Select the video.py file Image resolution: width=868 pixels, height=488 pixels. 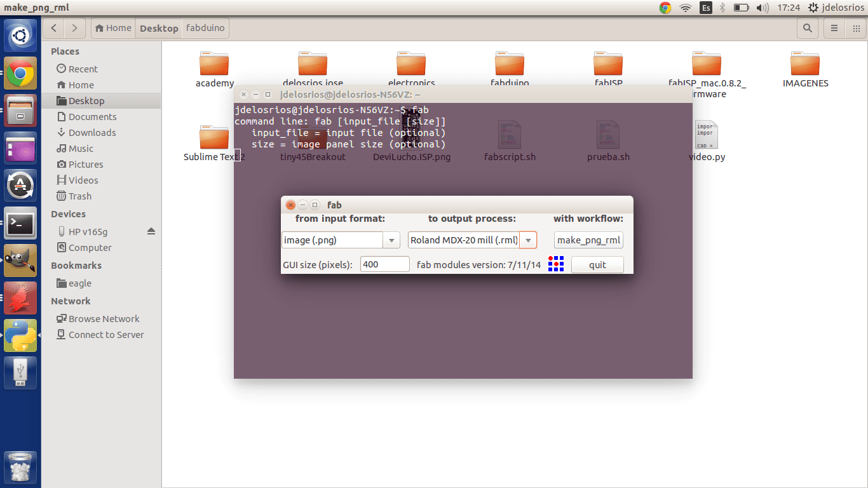[x=707, y=141]
